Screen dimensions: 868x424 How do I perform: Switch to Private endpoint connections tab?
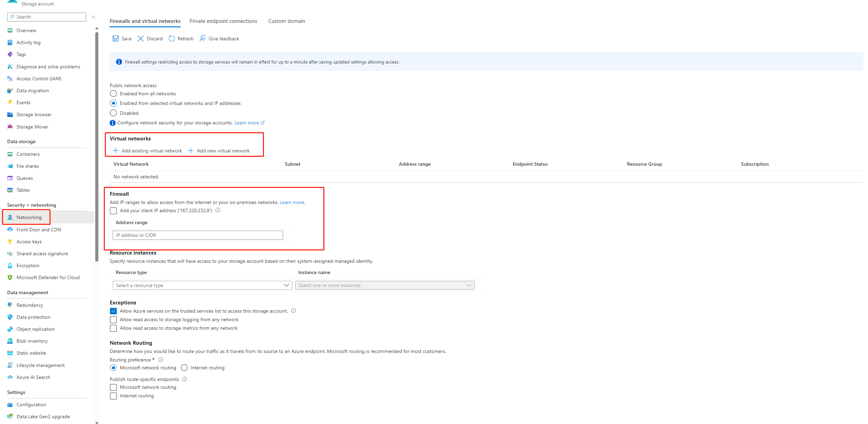223,21
